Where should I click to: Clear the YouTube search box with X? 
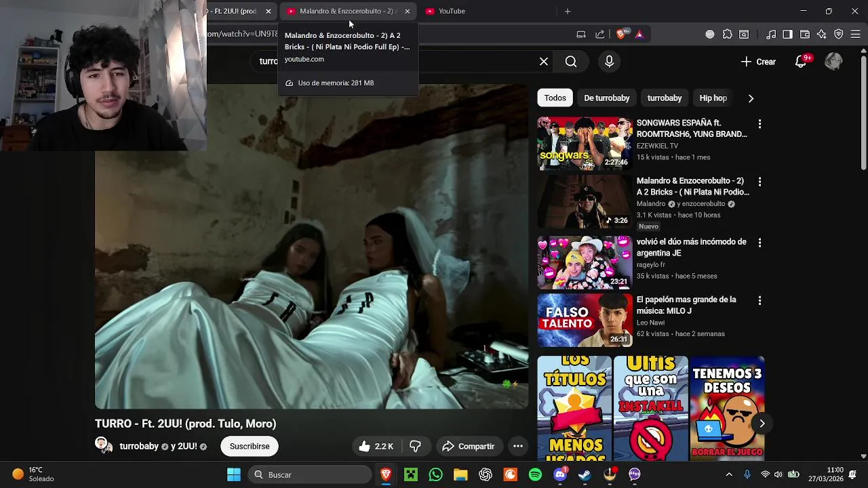[x=544, y=62]
